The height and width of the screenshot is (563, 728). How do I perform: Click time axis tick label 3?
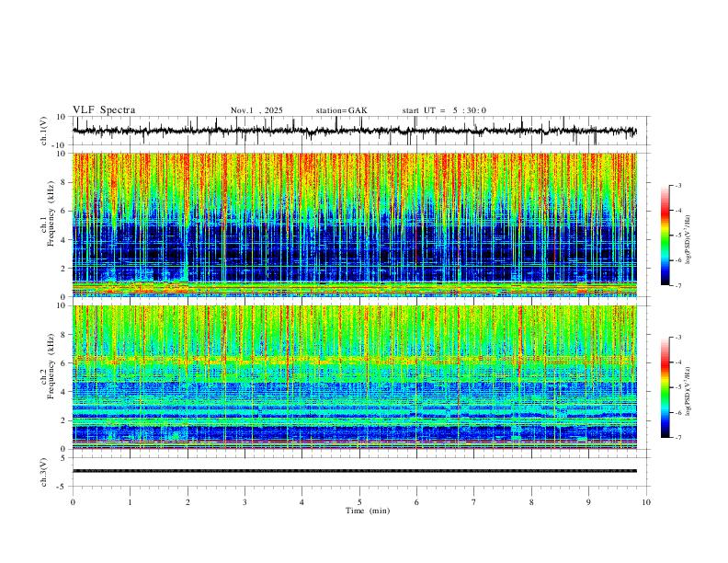coord(245,502)
